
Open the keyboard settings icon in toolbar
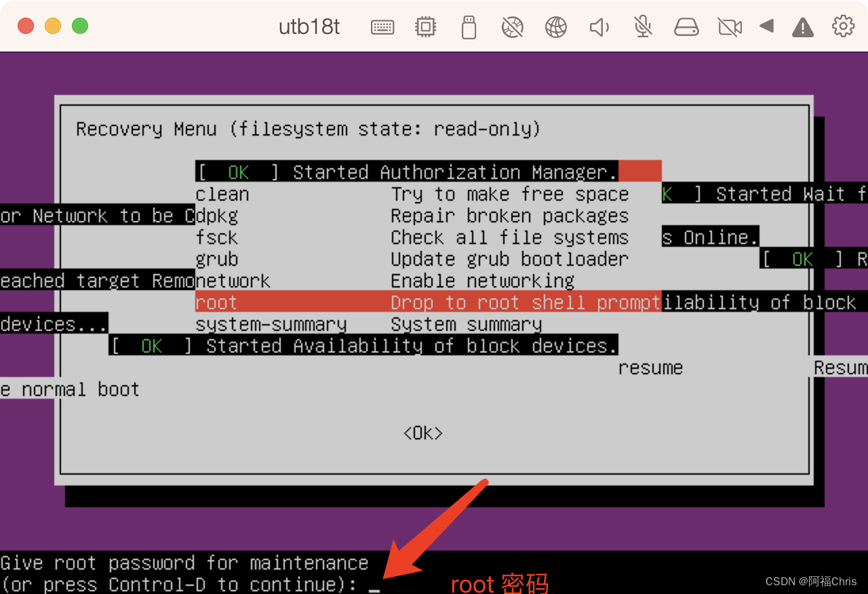click(x=382, y=27)
